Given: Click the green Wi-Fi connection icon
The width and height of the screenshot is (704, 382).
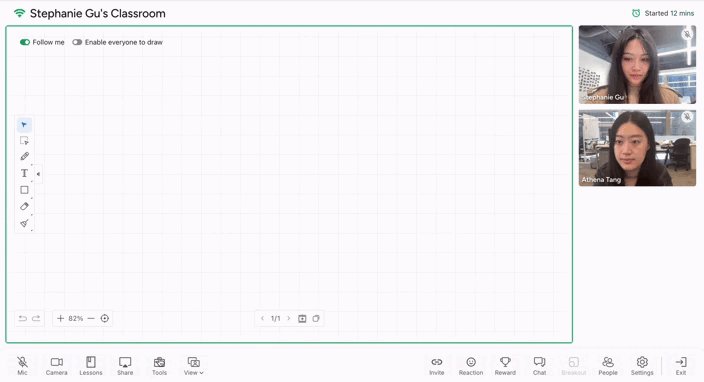Looking at the screenshot, I should click(19, 13).
